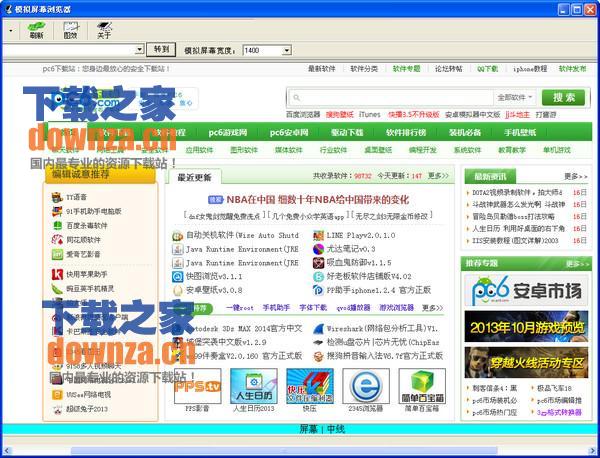This screenshot has height=458, width=600.
Task: Click the Wireshark shark fin icon
Action: coord(318,329)
